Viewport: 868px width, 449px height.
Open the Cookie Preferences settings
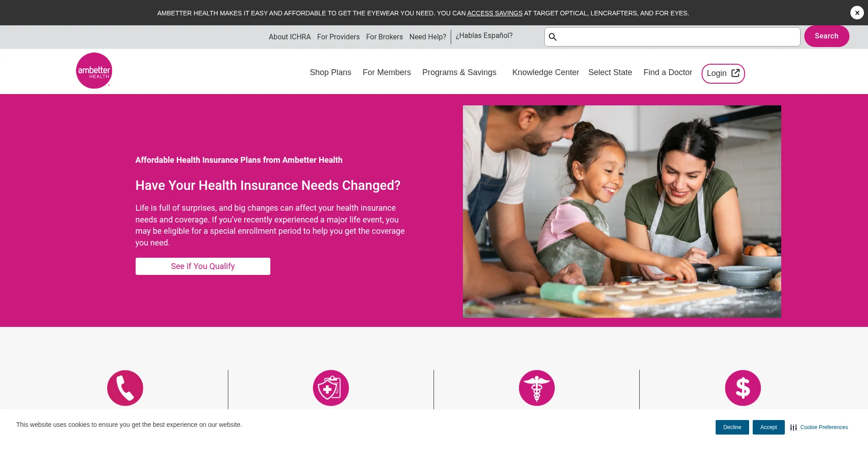[819, 427]
